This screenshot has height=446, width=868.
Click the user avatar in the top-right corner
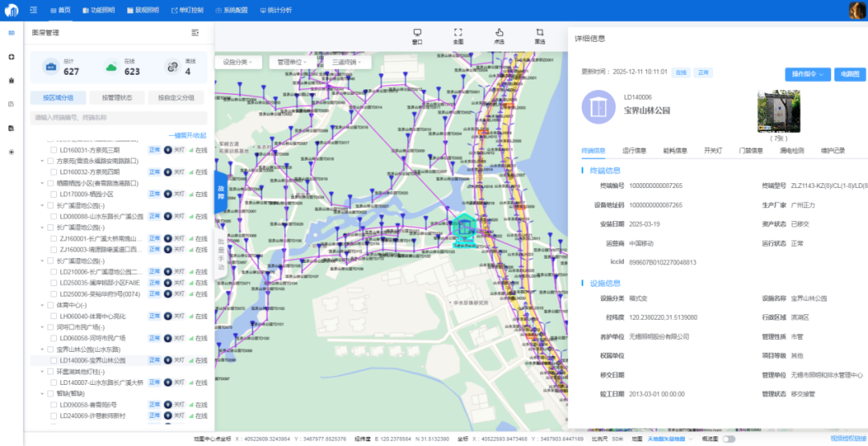(857, 10)
